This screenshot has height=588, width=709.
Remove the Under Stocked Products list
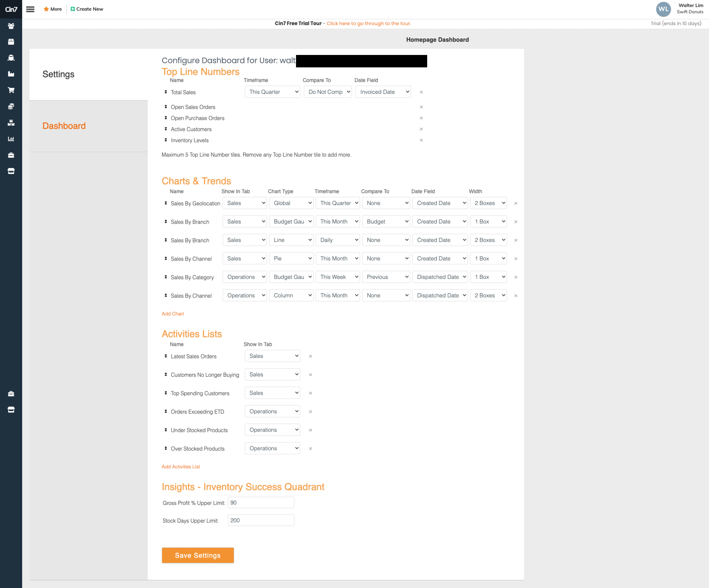coord(310,430)
